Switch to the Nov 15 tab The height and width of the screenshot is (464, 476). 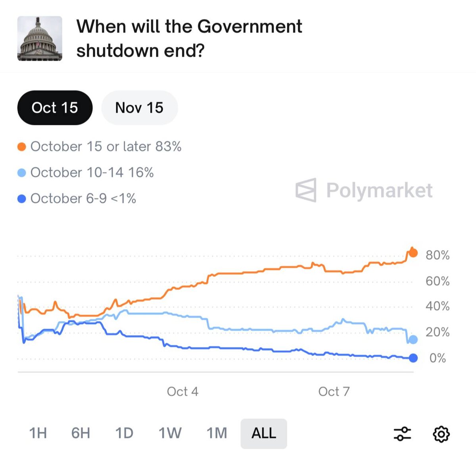coord(139,108)
